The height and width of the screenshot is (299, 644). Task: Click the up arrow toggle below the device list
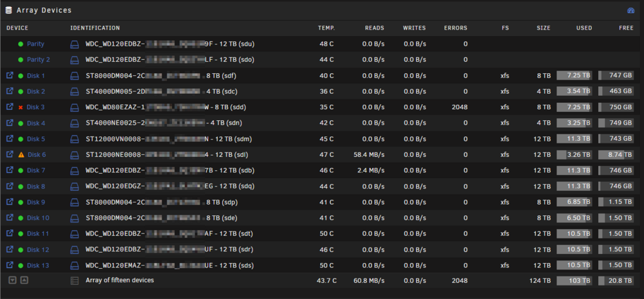pos(24,280)
